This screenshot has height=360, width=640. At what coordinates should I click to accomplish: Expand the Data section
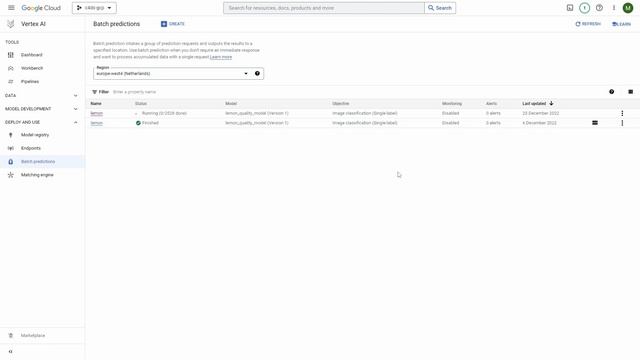pos(42,96)
